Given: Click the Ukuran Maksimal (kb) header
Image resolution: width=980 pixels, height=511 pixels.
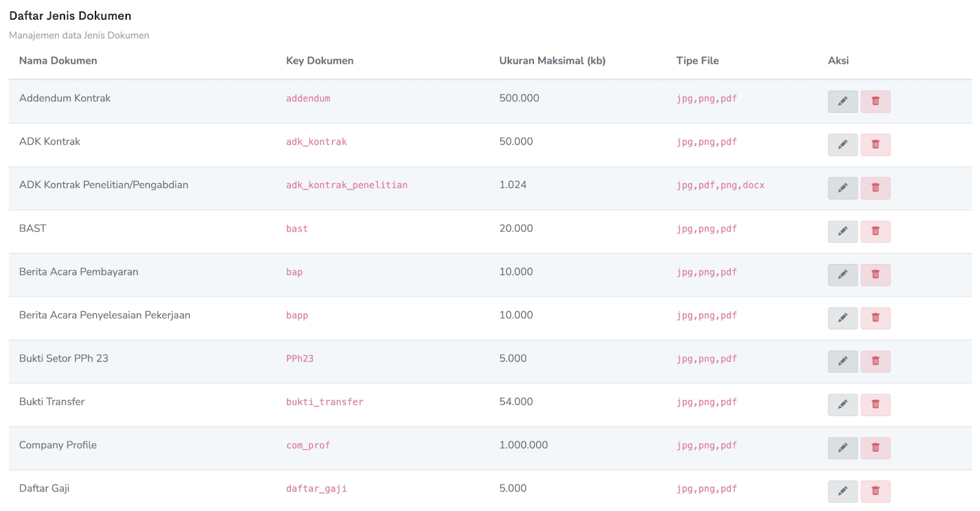Looking at the screenshot, I should (x=552, y=61).
